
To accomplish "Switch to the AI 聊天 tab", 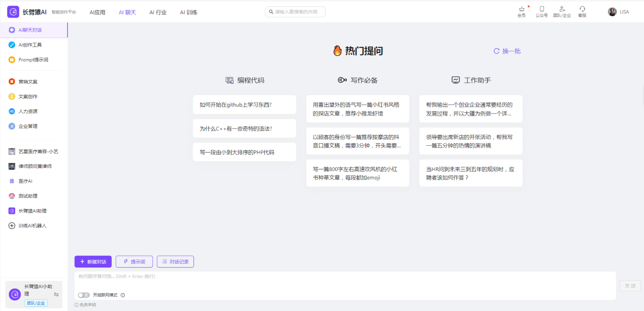I will [x=127, y=12].
